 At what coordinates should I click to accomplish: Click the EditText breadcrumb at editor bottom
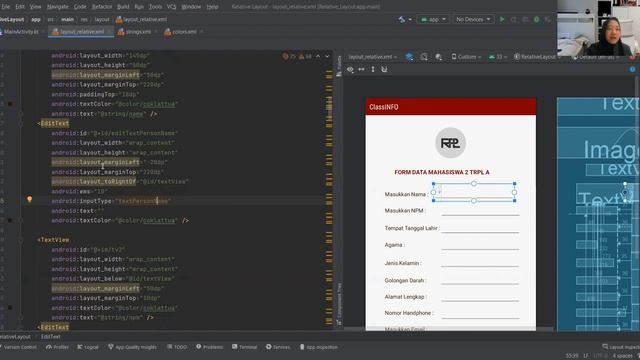tap(51, 337)
